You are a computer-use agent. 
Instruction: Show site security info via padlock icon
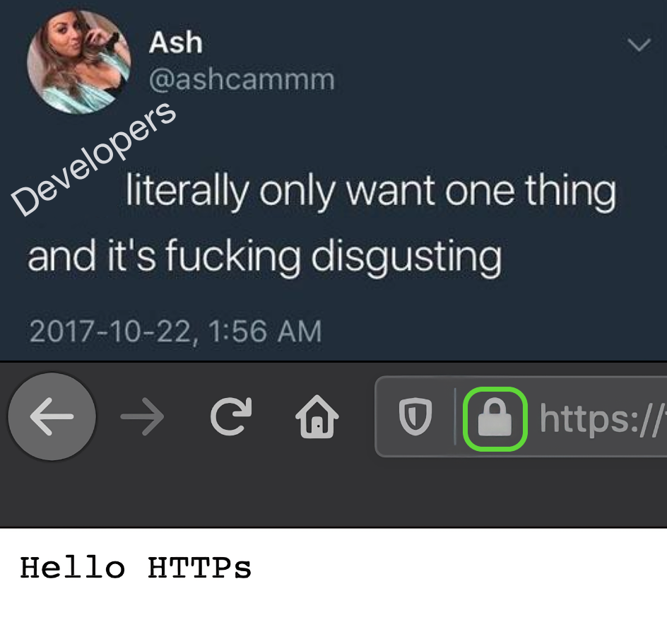point(495,418)
